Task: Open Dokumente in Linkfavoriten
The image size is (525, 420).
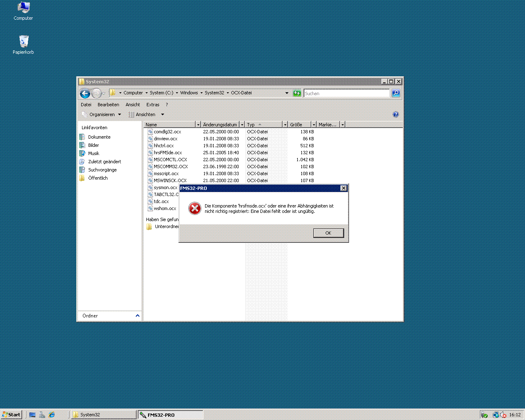Action: 99,137
